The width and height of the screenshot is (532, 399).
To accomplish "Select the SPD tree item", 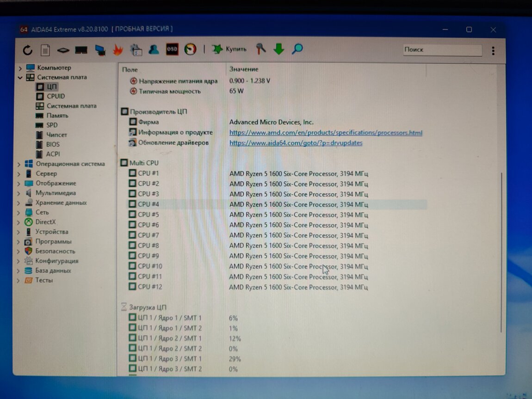I will 52,125.
